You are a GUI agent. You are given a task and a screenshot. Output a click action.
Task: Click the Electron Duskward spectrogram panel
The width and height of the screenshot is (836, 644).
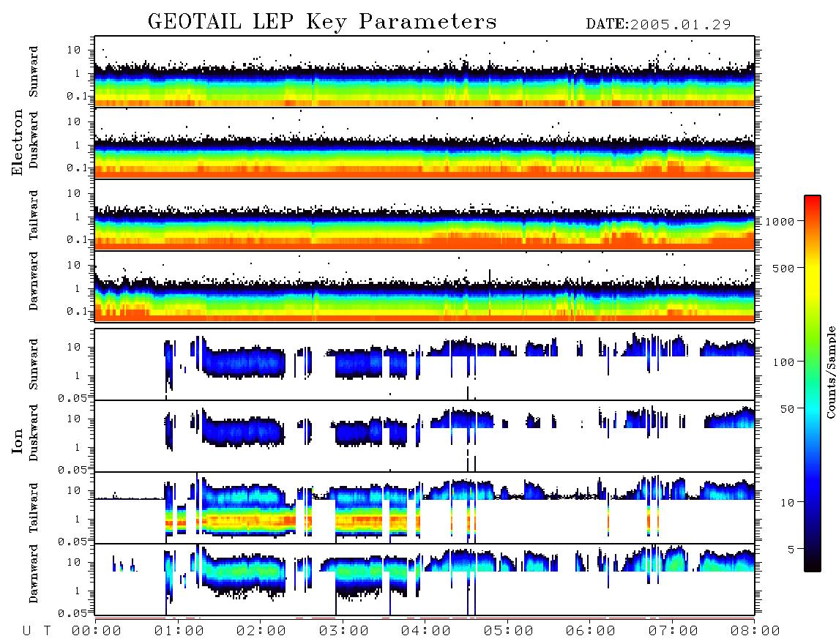(x=425, y=143)
